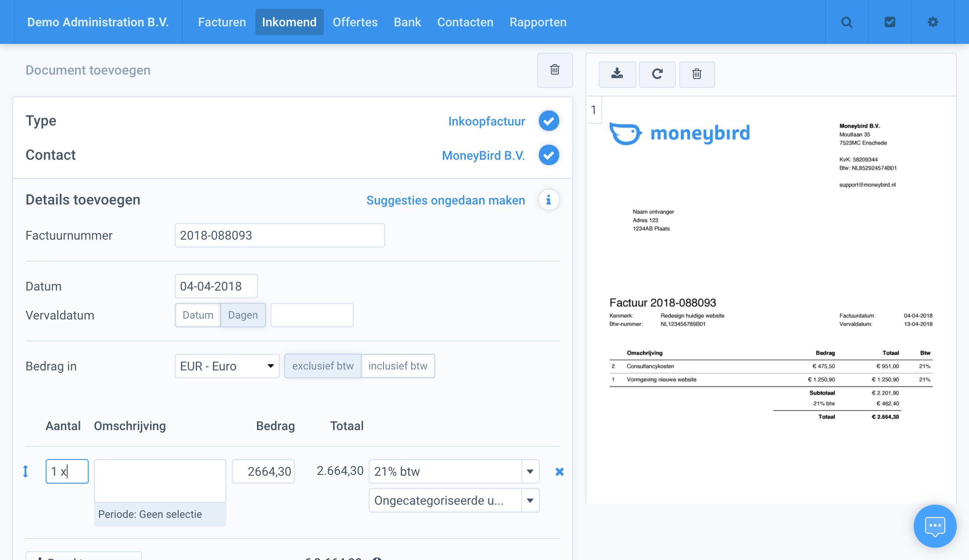
Task: Click the search magnifier icon in header
Action: (x=847, y=22)
